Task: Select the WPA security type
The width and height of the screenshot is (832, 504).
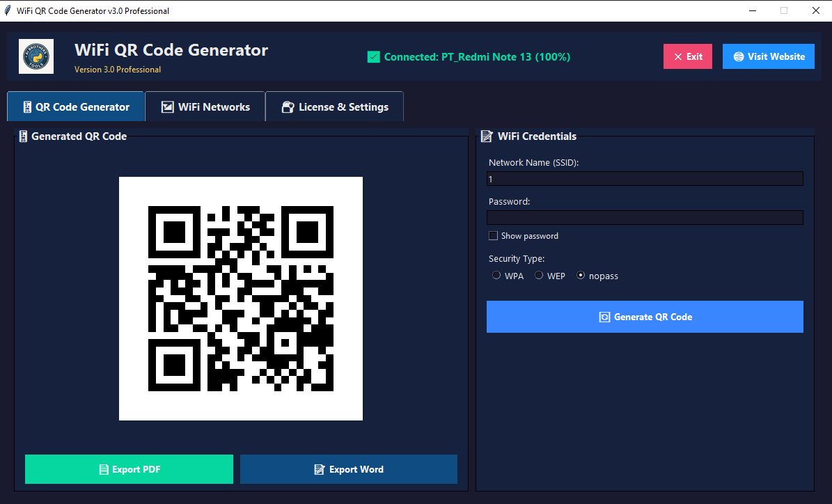Action: pyautogui.click(x=496, y=276)
